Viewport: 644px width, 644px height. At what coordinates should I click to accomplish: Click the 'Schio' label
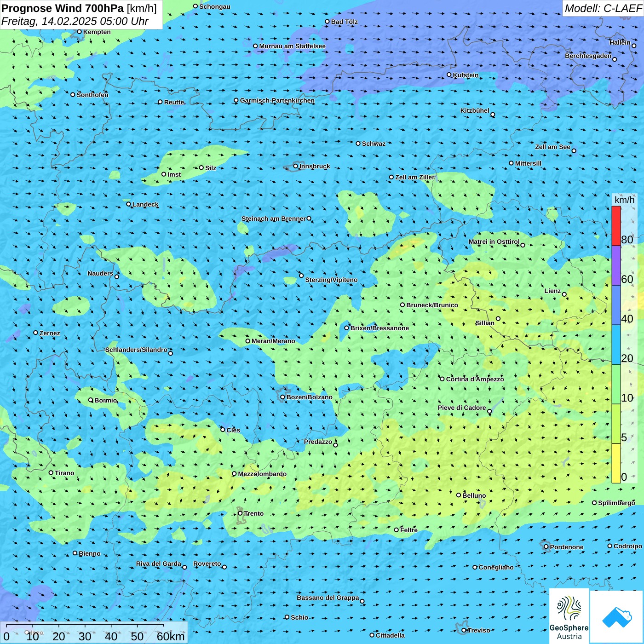click(x=300, y=617)
